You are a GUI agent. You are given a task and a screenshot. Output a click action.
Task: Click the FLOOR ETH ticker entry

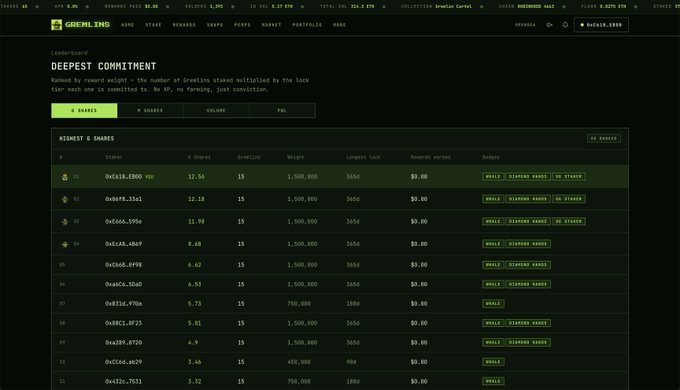tap(603, 7)
